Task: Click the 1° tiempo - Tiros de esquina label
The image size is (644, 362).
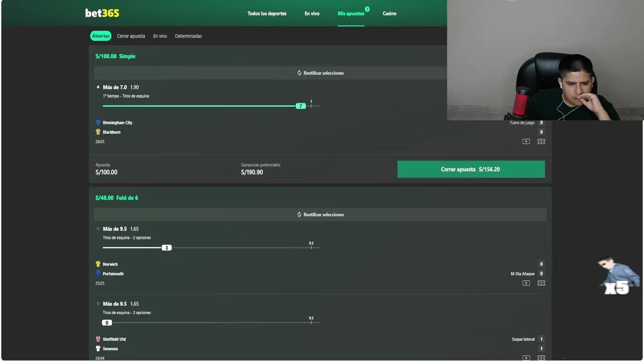Action: point(126,96)
